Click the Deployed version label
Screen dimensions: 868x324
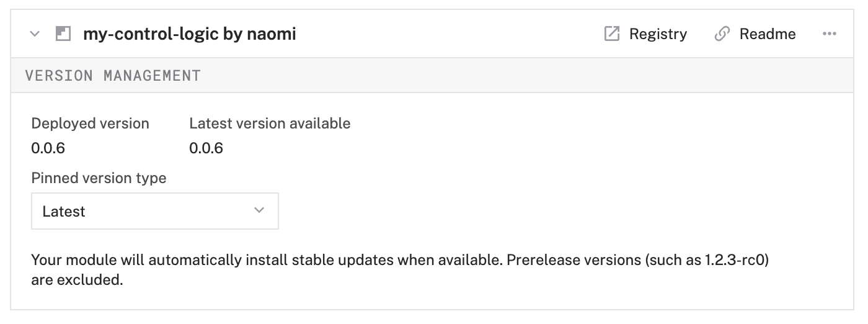pos(90,124)
